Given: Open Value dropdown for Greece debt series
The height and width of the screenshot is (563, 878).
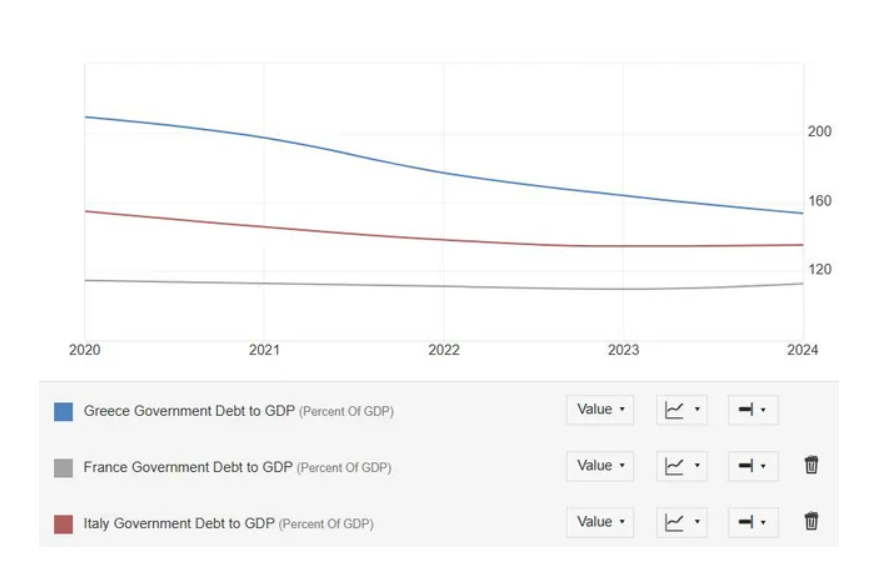Looking at the screenshot, I should coord(600,409).
